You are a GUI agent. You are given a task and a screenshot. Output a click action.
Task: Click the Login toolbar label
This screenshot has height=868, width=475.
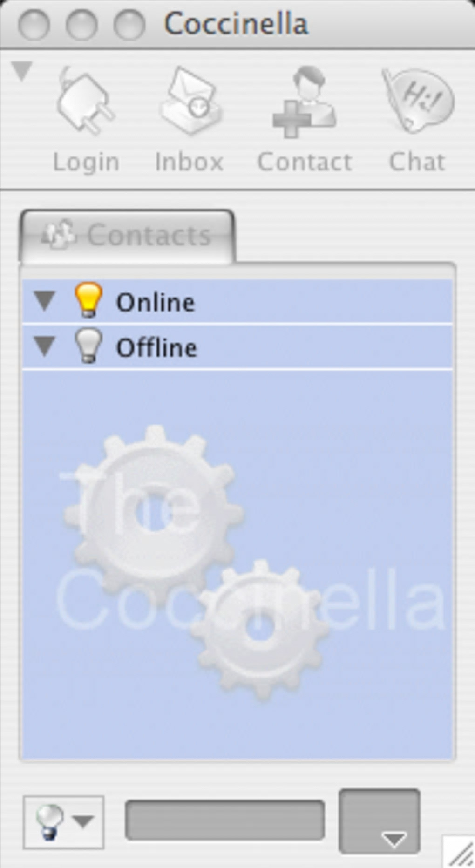(x=86, y=162)
